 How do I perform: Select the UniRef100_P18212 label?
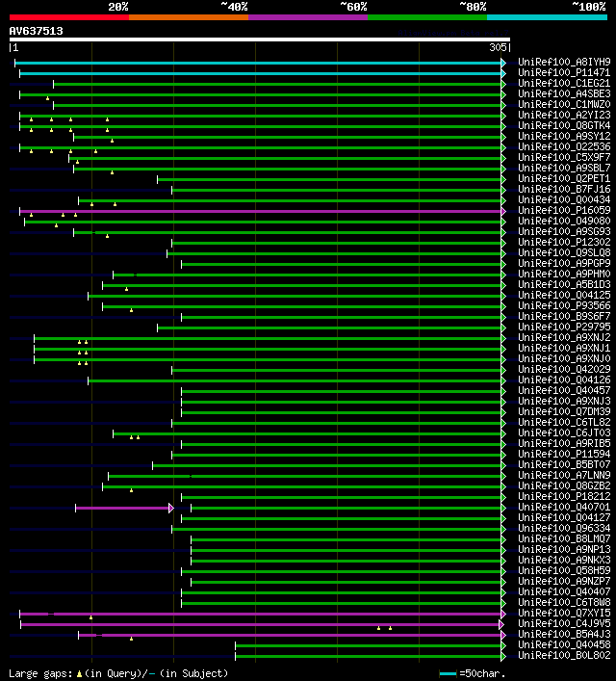(564, 496)
